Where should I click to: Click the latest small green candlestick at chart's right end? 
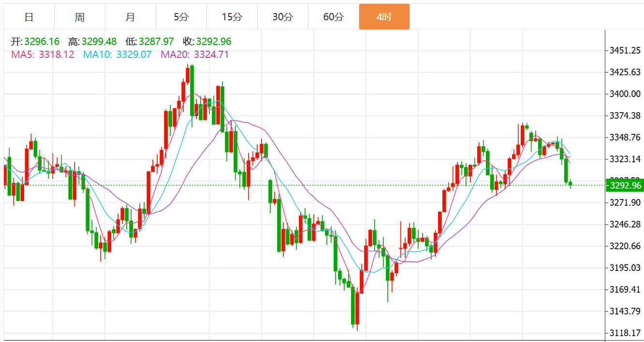(571, 184)
